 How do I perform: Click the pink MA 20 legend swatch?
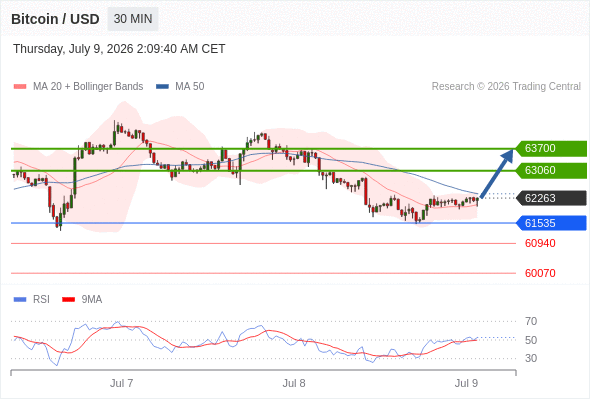[20, 87]
